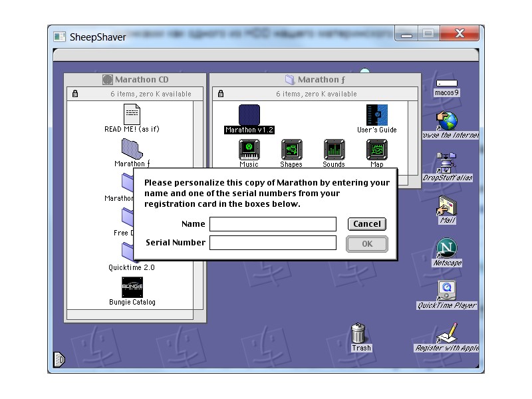532x399 pixels.
Task: Select the Music file icon
Action: (249, 150)
